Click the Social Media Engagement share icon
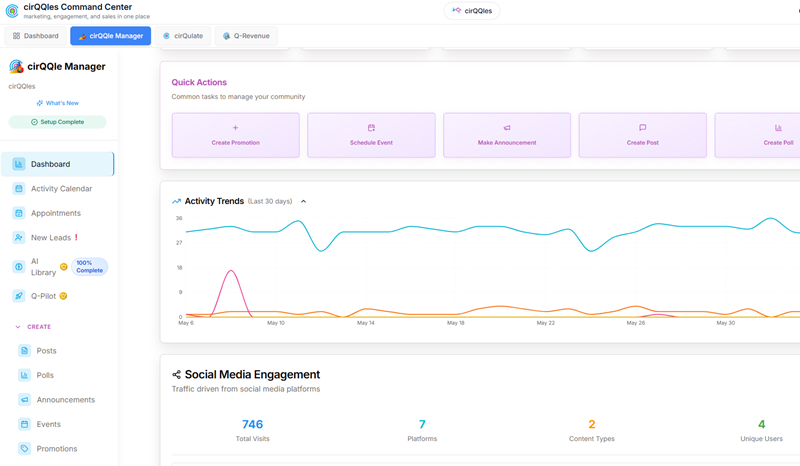This screenshot has width=800, height=466. [177, 375]
